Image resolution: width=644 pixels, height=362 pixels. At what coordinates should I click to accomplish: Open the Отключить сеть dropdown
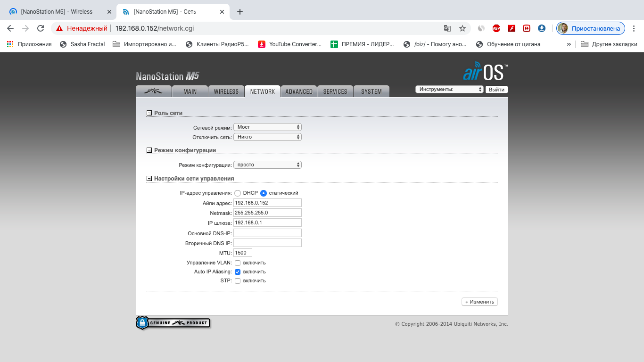[267, 137]
